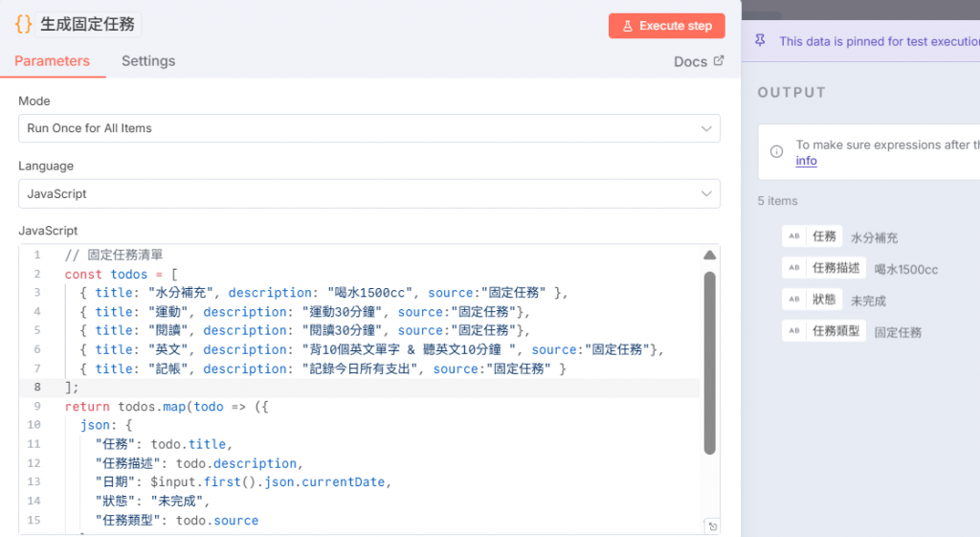Click the code node curly braces icon

pos(23,24)
